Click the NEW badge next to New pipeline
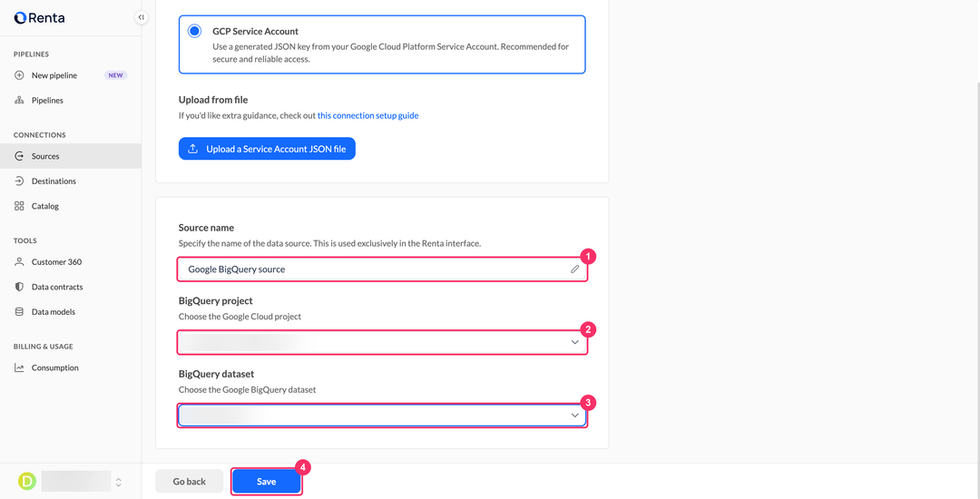 click(x=115, y=75)
